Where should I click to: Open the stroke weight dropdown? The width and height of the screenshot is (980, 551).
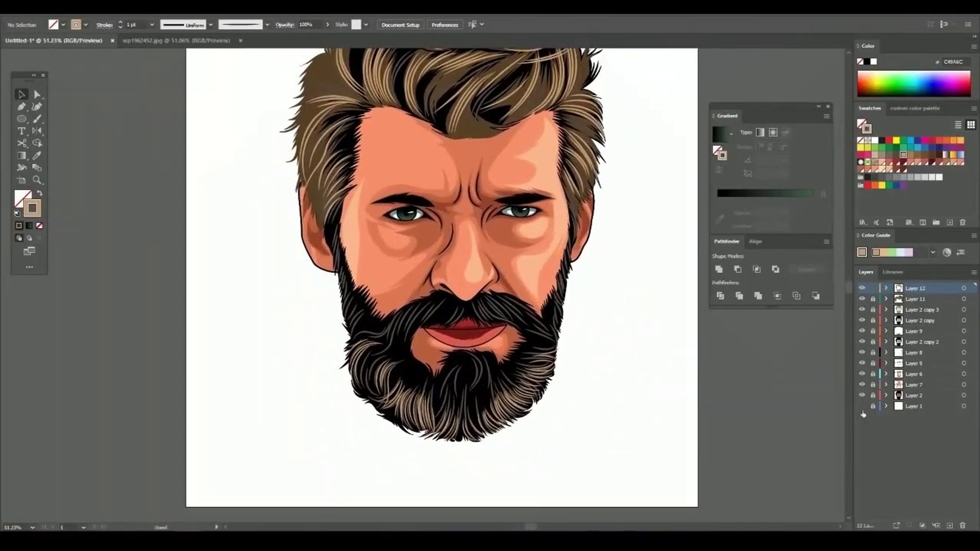click(x=152, y=24)
